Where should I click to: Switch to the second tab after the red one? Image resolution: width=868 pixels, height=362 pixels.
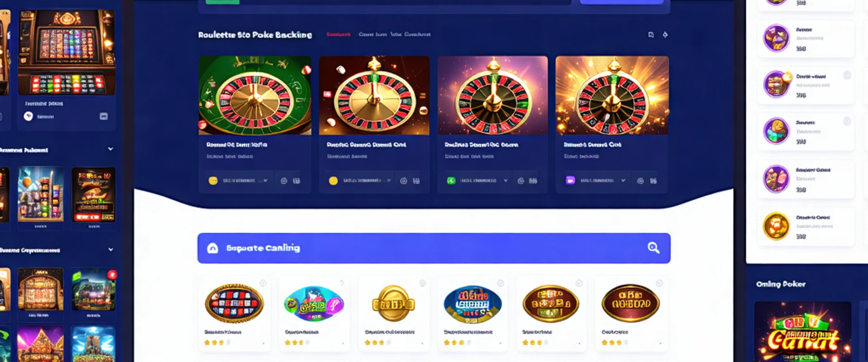[396, 34]
